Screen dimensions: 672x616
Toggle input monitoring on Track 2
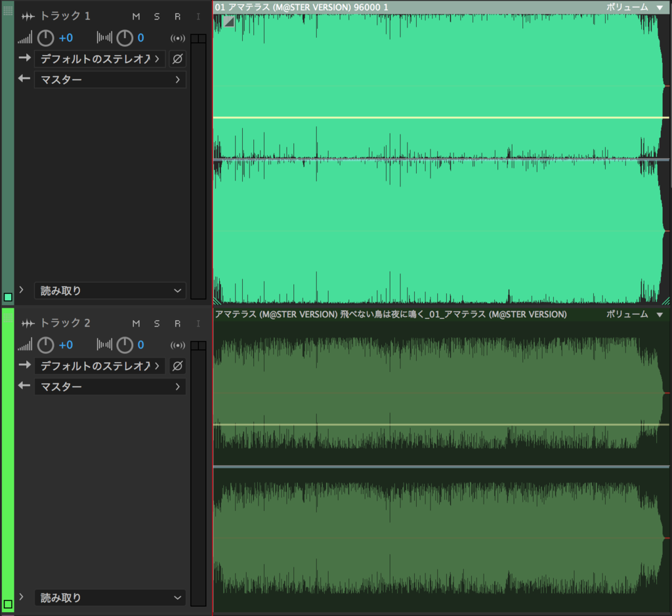pyautogui.click(x=198, y=324)
